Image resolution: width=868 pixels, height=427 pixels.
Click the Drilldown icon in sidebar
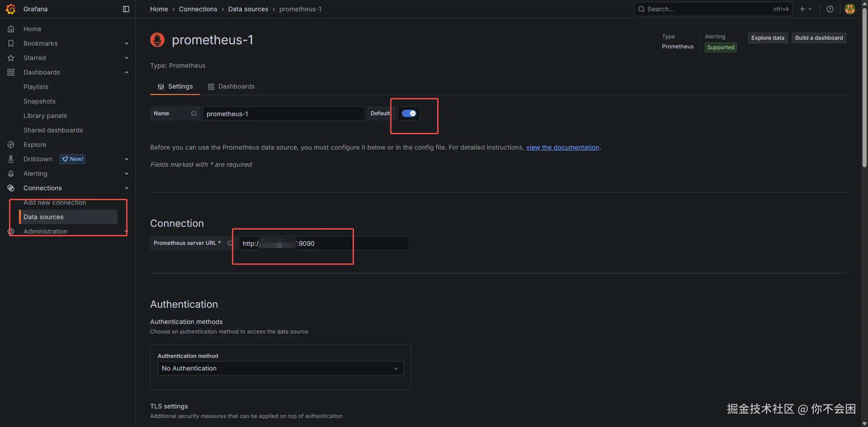pos(11,159)
